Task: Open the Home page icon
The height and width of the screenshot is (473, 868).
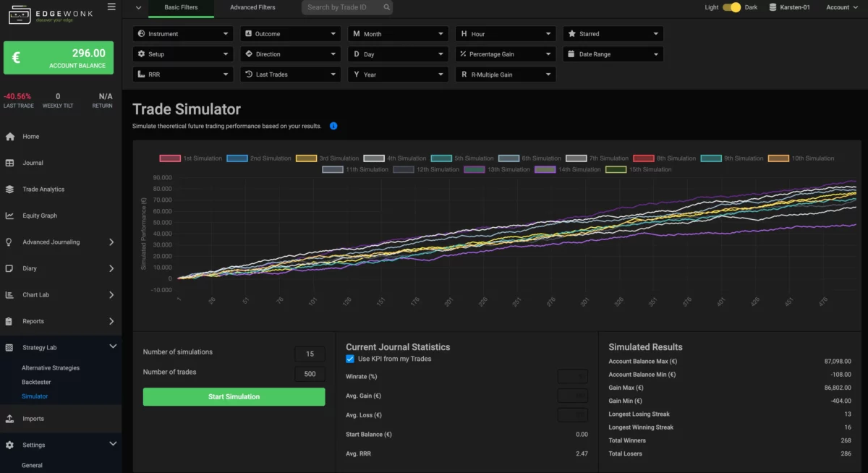Action: tap(9, 136)
